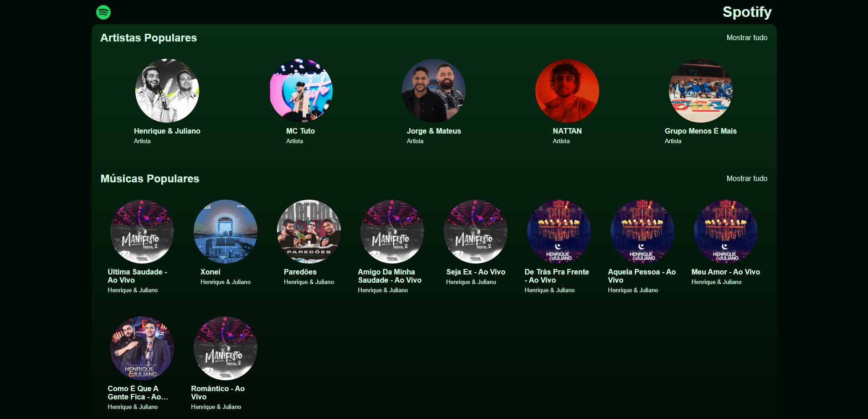Select the NATTAN artist name
The image size is (868, 419).
tap(567, 131)
